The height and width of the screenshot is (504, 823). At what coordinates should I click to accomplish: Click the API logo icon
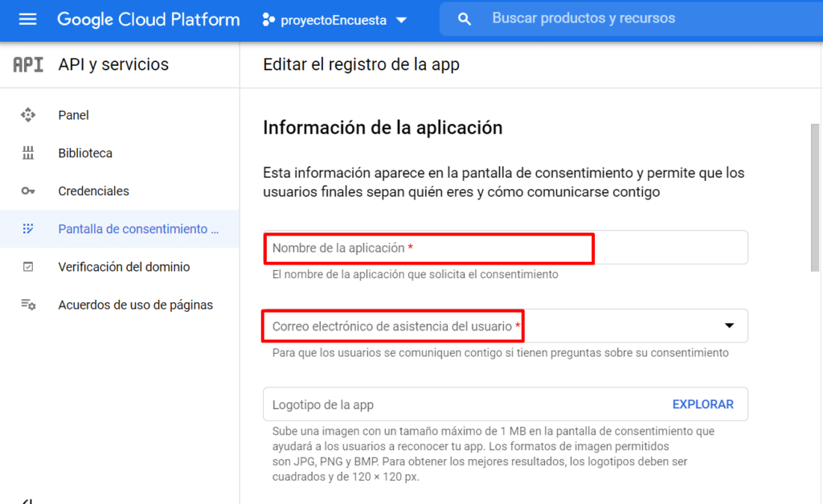28,64
